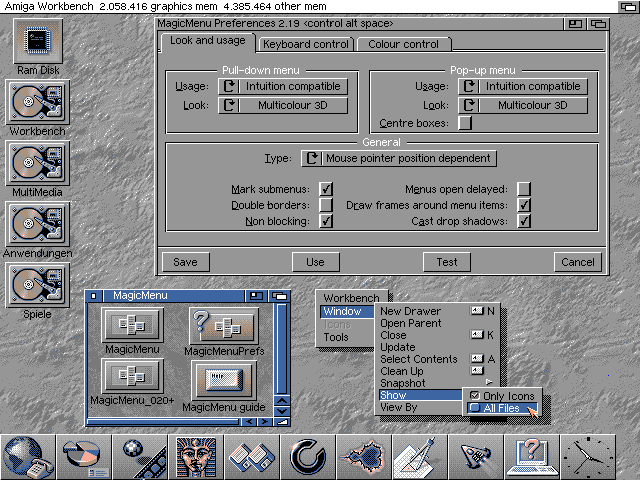Launch the computer help question mark dock icon
The height and width of the screenshot is (480, 640).
pos(532,457)
